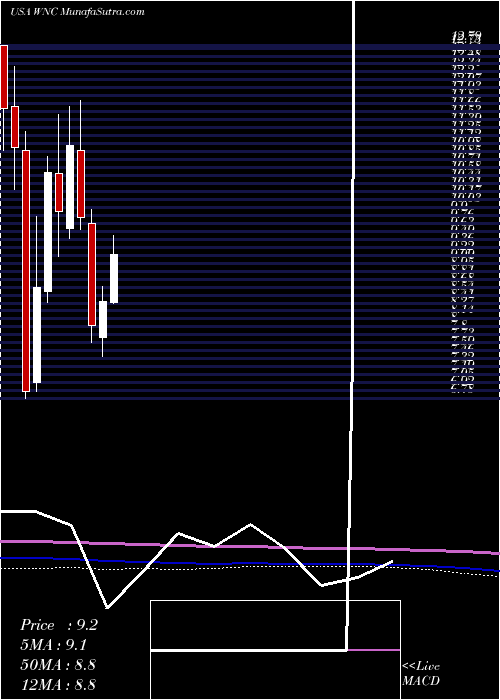Click the '5MA : 9.1' value
This screenshot has width=500, height=700.
[54, 645]
